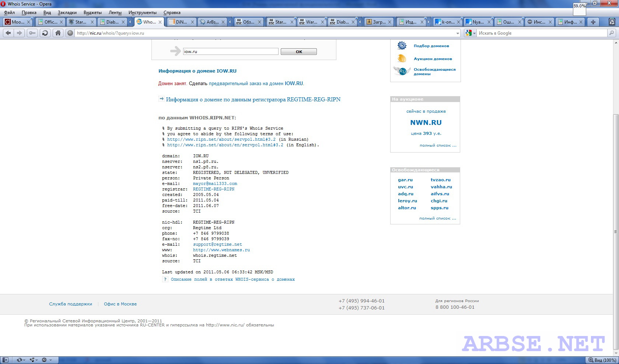
Task: Close the DiN tab
Action: coord(192,22)
